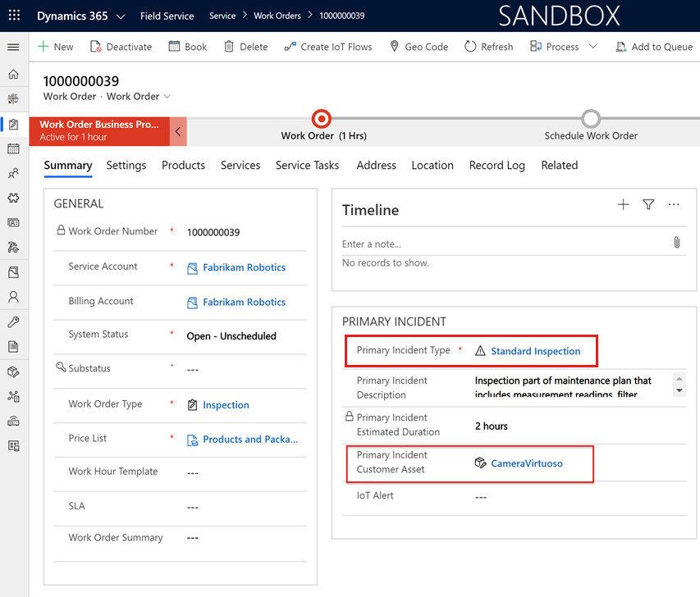Open the resource requirements sidebar icon
Image resolution: width=700 pixels, height=597 pixels.
coord(14,173)
